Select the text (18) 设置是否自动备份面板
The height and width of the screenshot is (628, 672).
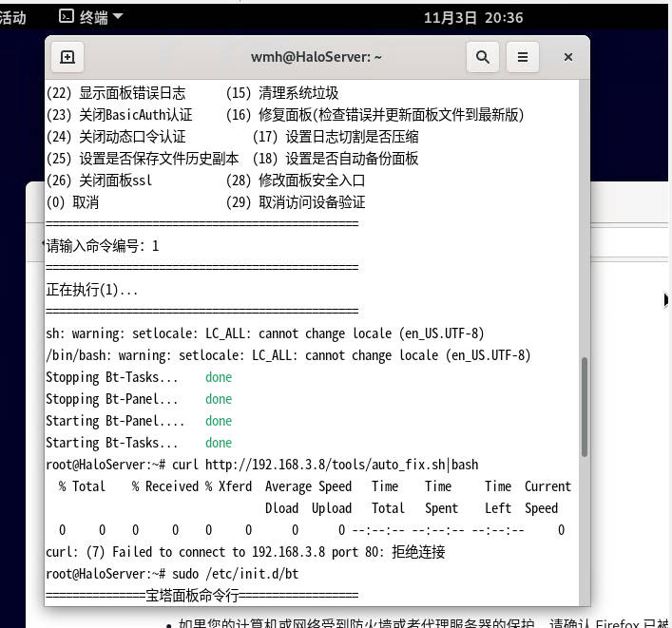click(336, 159)
